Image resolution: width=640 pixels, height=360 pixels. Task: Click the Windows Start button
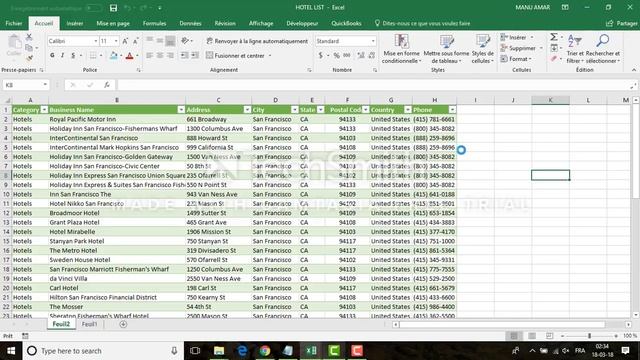tap(11, 351)
